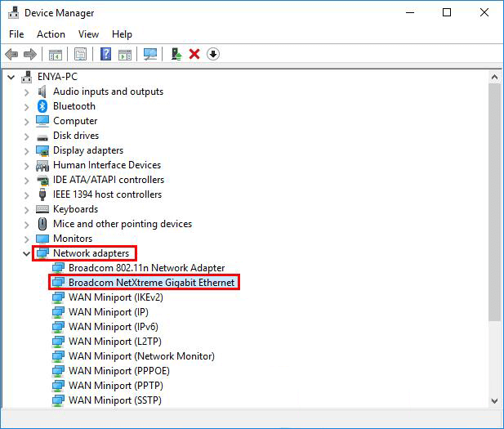Click the down-arrow Disable device toolbar icon
Screen dimensions: 504x429
(x=213, y=55)
